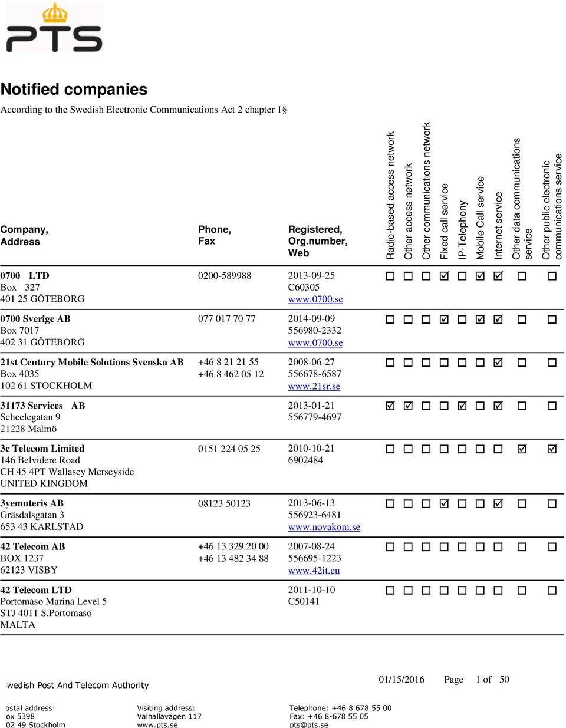Visit the www.42it.eu link
This screenshot has height=728, width=566.
pyautogui.click(x=314, y=571)
